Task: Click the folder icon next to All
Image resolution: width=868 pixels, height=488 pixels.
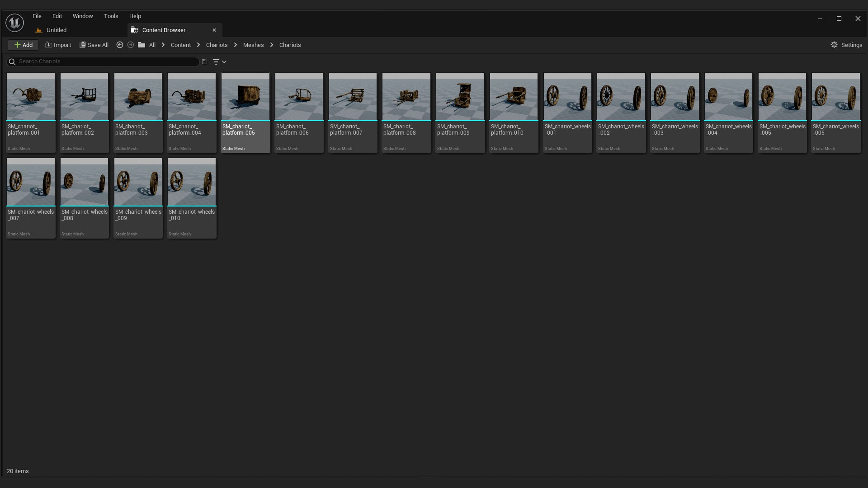Action: 142,45
